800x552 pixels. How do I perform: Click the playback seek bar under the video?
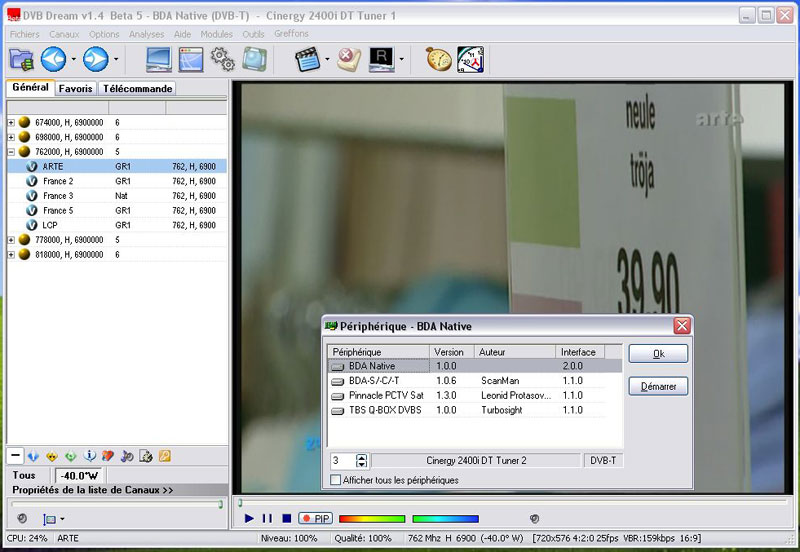513,503
